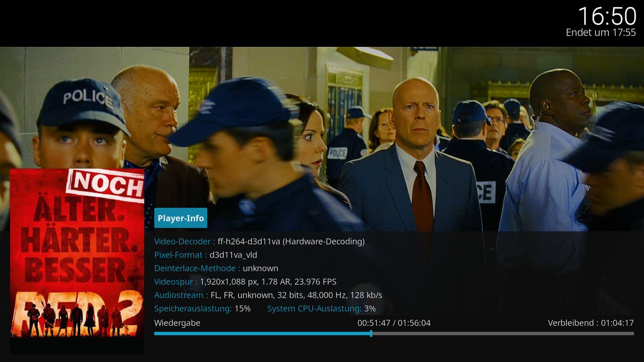Click the progress bar playhead marker
The image size is (644, 362).
pyautogui.click(x=371, y=333)
